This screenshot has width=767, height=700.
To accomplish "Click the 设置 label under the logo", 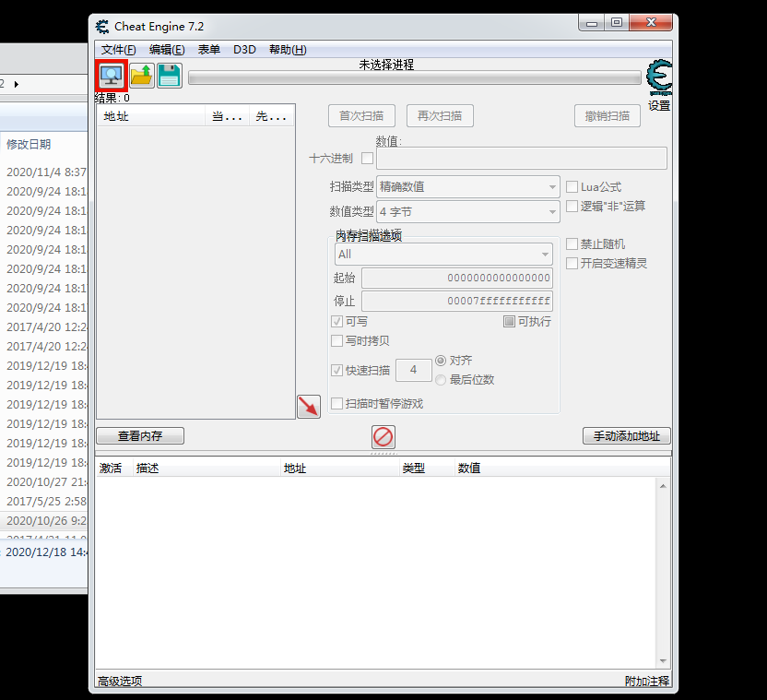I will pyautogui.click(x=659, y=106).
